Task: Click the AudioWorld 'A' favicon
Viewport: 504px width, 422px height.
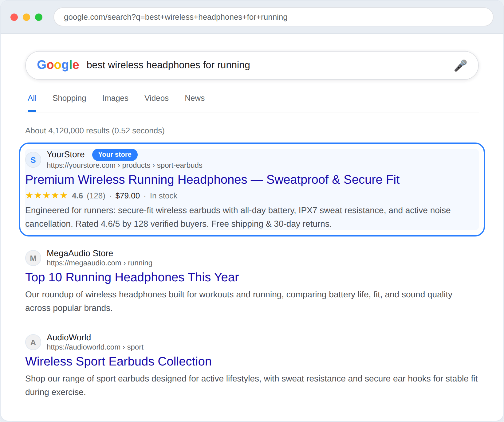Action: coord(33,342)
